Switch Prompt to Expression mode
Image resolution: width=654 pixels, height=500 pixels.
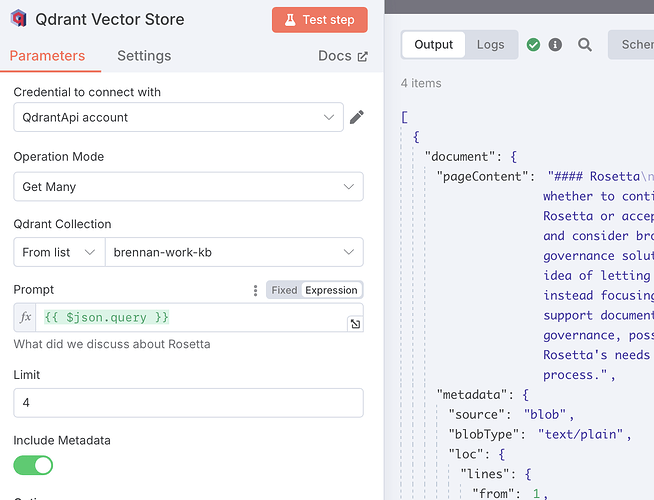click(331, 290)
